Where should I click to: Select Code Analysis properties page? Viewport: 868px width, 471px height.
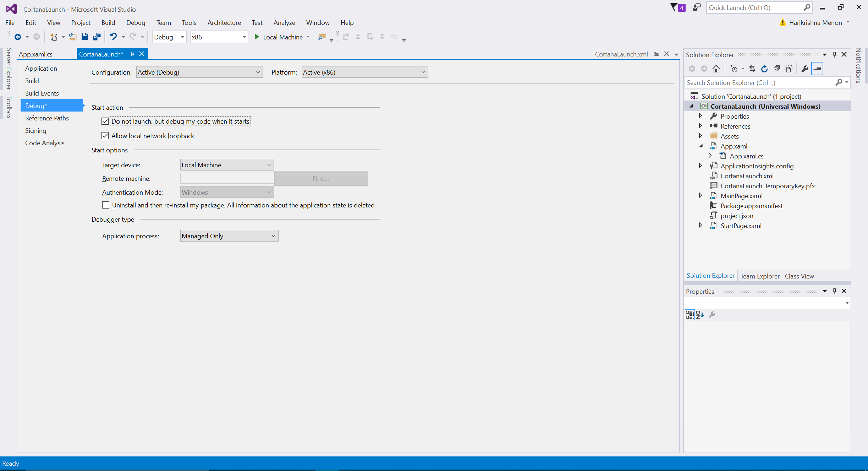point(45,143)
